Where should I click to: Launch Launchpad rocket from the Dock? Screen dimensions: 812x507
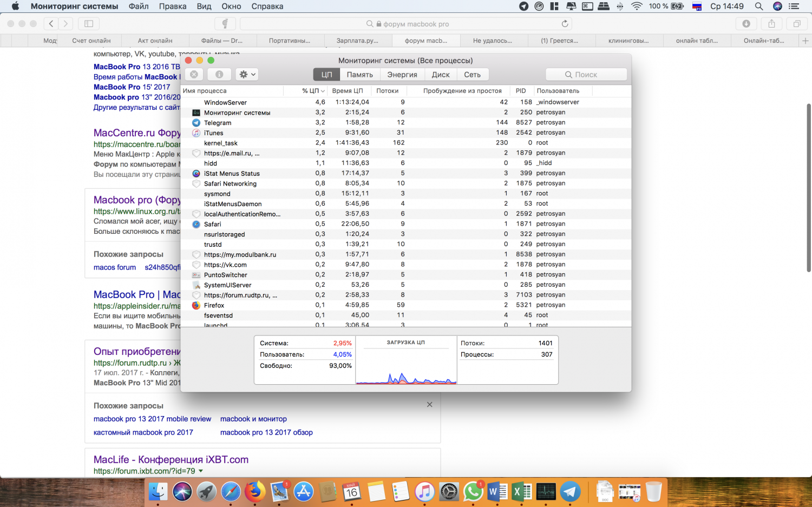[206, 491]
